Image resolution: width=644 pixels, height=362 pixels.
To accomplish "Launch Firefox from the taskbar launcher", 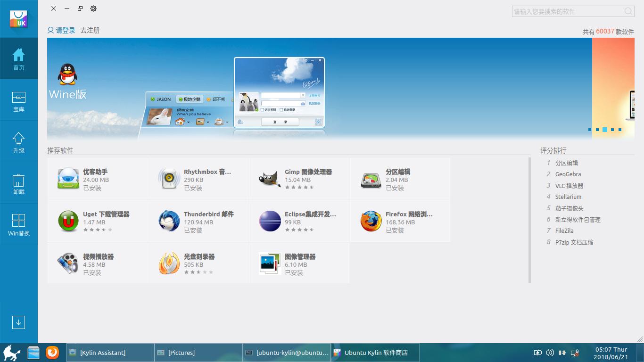I will tap(52, 353).
